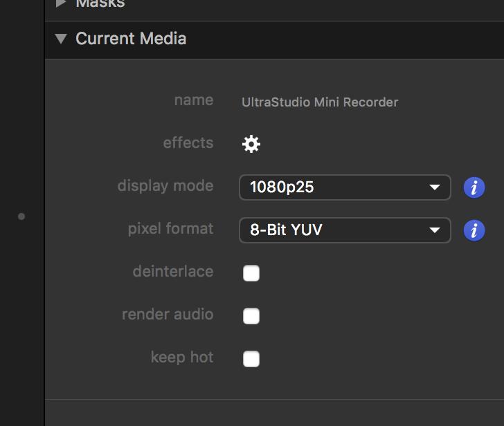
Task: Enable the deinterlace checkbox
Action: 251,273
